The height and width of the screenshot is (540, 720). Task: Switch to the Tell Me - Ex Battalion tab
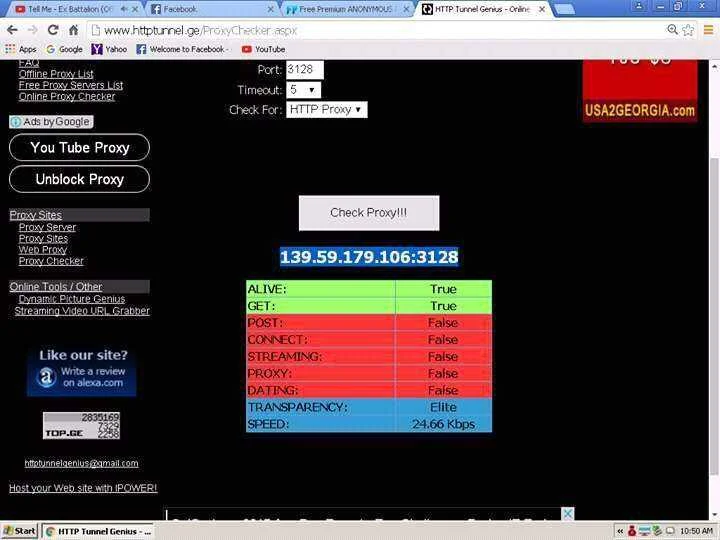[x=69, y=9]
